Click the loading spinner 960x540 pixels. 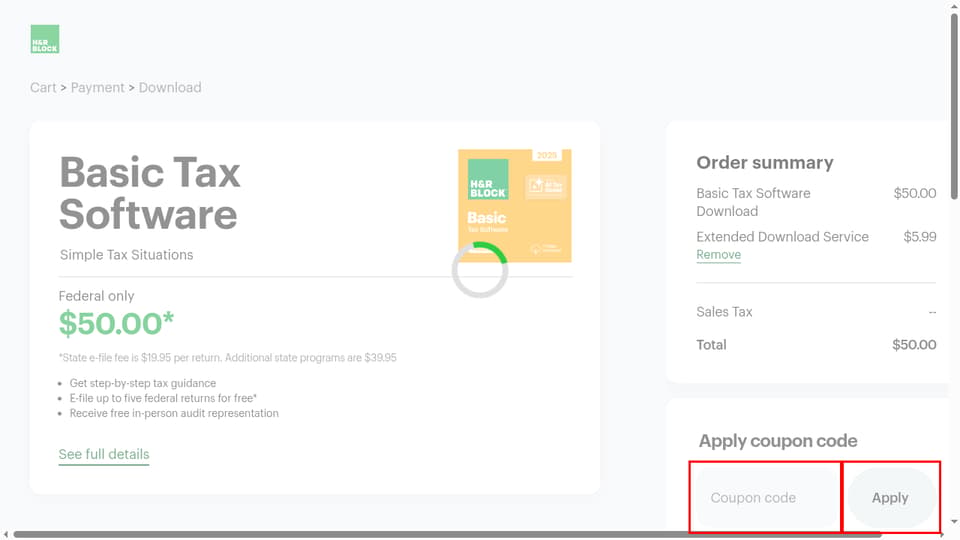click(x=480, y=270)
